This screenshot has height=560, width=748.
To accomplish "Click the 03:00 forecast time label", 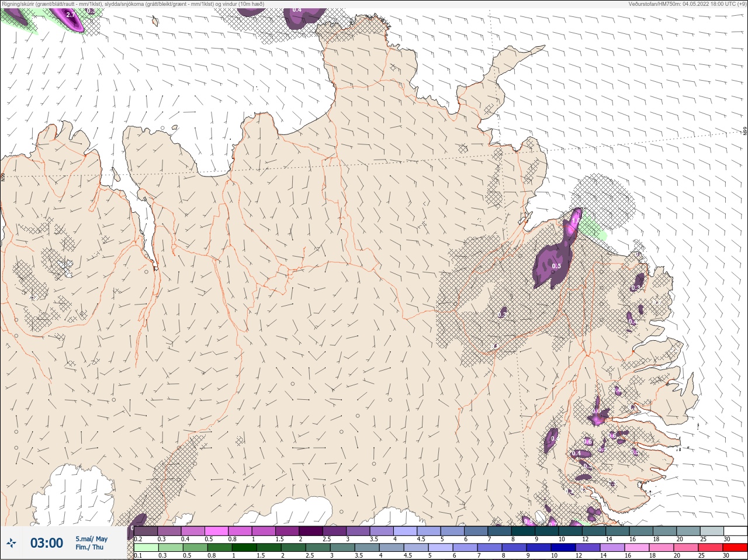I will [x=47, y=543].
